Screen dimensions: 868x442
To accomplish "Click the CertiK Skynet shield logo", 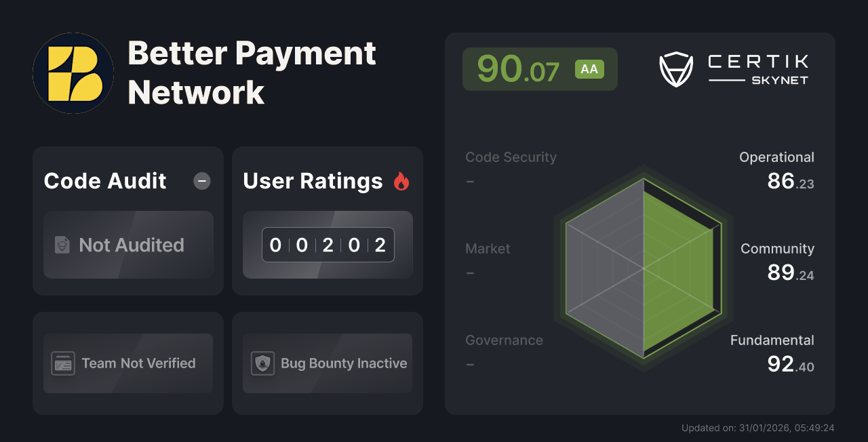I will pyautogui.click(x=675, y=70).
